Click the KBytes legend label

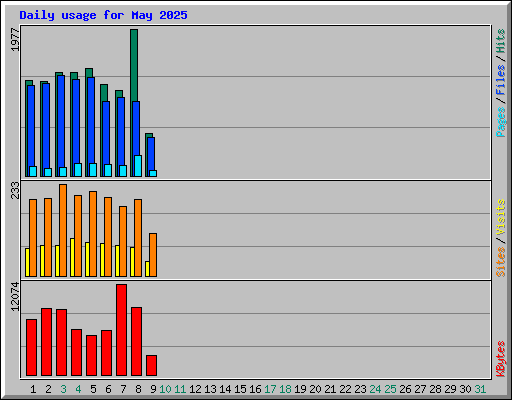coord(501,359)
